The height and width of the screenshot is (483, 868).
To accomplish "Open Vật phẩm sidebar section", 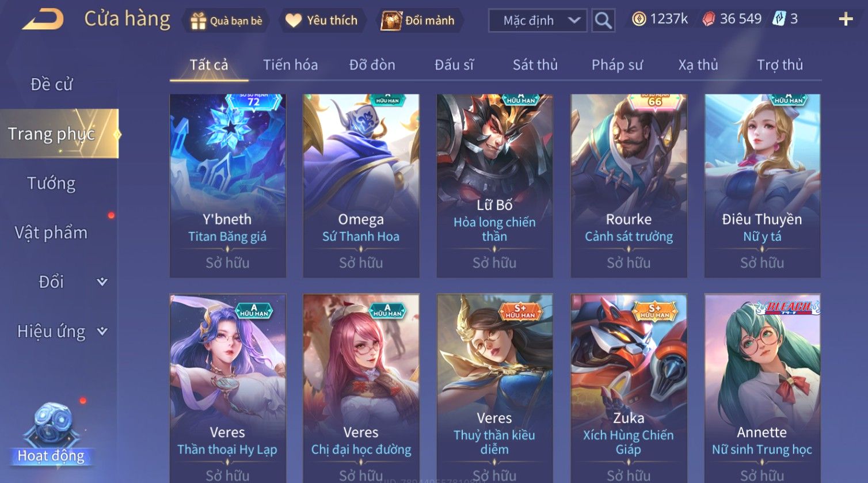I will [x=51, y=233].
